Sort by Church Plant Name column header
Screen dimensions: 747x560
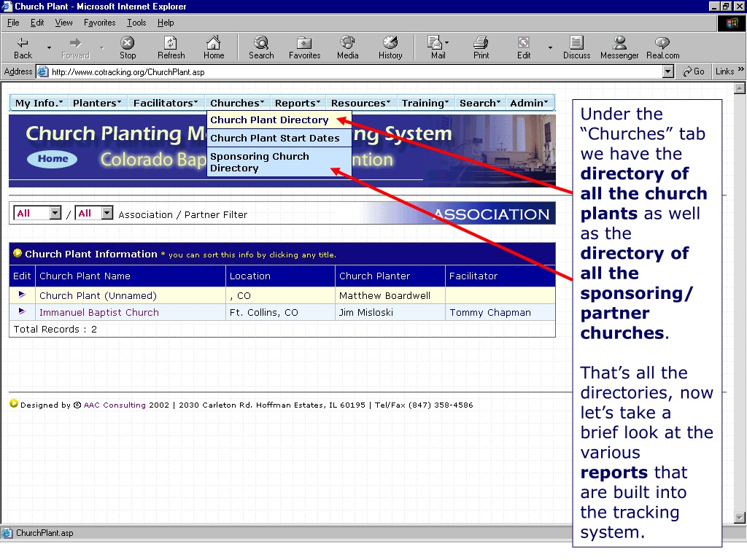point(85,276)
